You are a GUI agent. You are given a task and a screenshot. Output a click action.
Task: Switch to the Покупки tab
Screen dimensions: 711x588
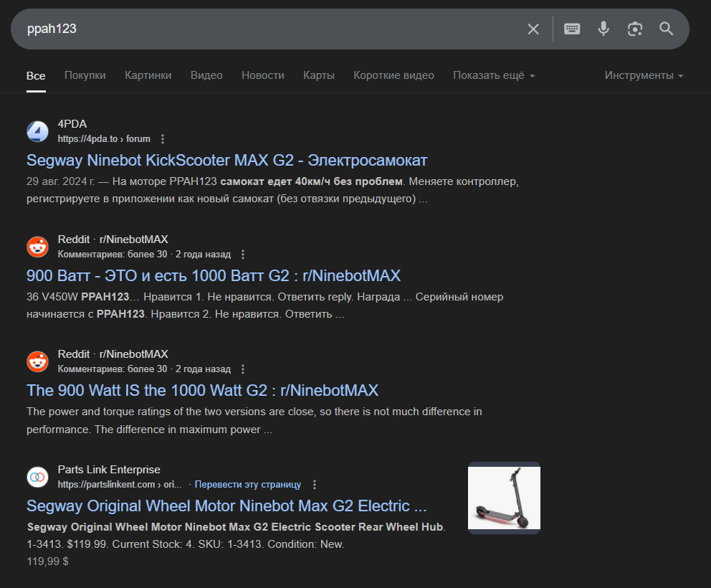click(x=85, y=75)
